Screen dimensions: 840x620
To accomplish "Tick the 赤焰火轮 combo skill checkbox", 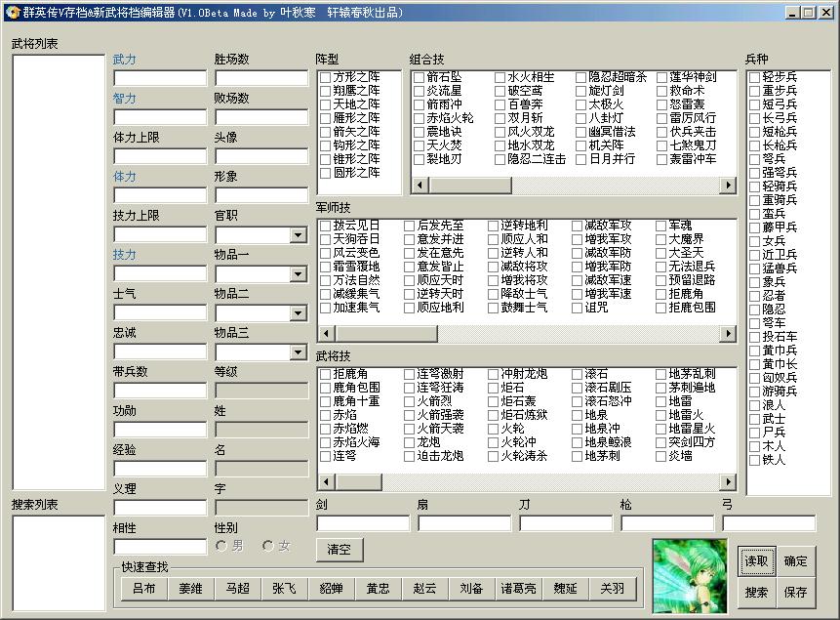I will coord(419,118).
